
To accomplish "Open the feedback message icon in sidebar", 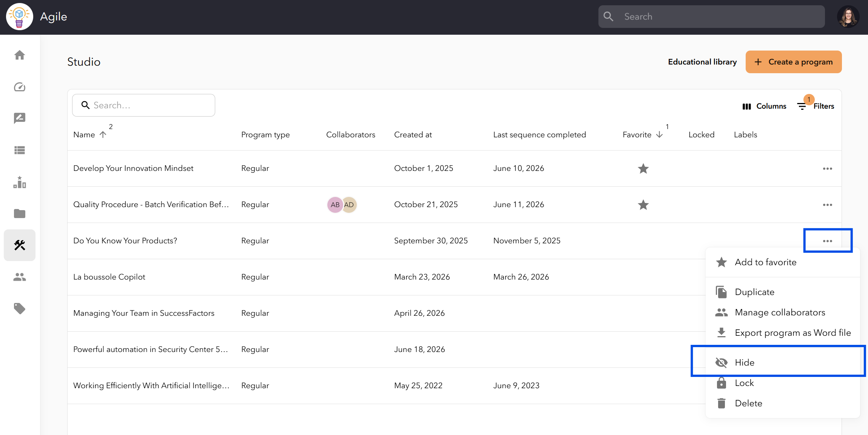I will [20, 118].
